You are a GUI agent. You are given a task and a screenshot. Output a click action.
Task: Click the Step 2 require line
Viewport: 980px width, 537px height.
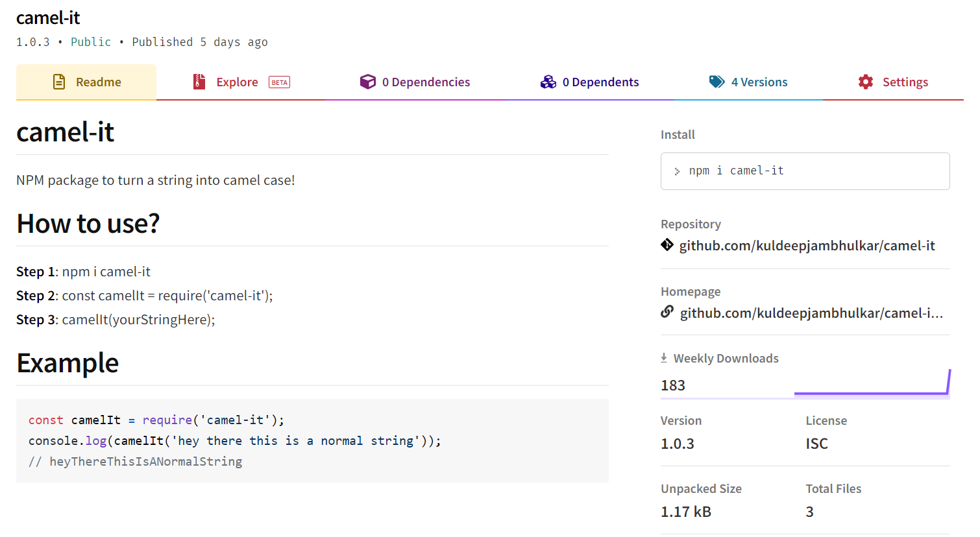(145, 296)
